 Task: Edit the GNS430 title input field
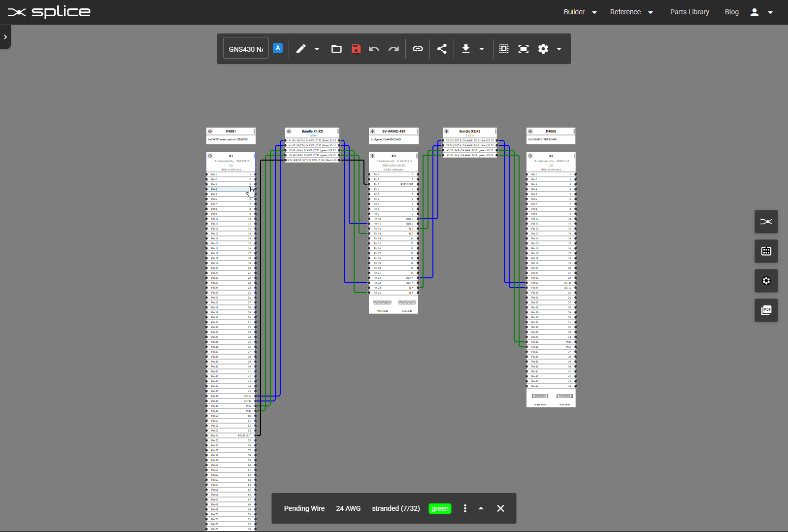(x=245, y=49)
